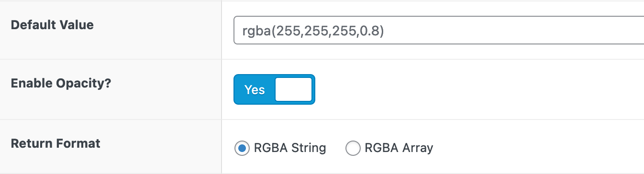Click empty space after the rgba default value text

(x=512, y=31)
